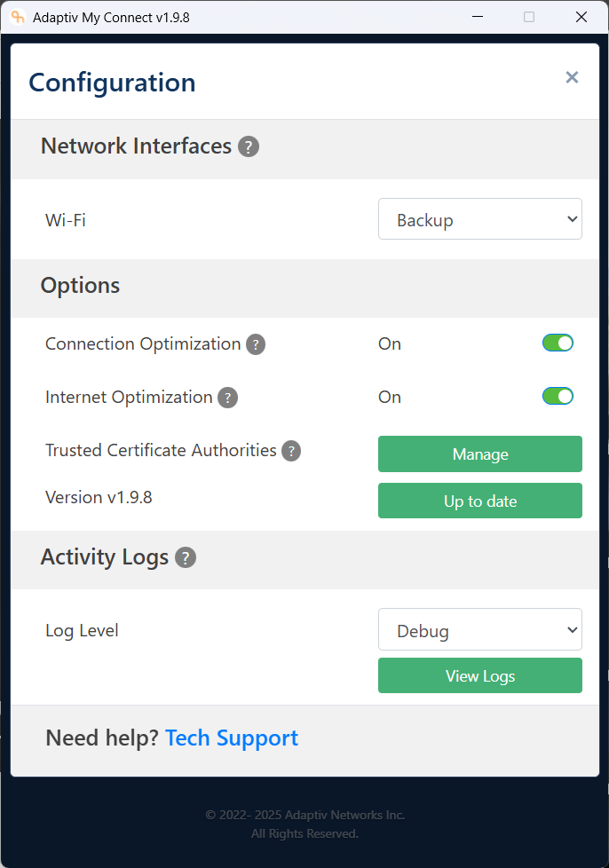Click the Adaptiv app logo in title bar

18,17
